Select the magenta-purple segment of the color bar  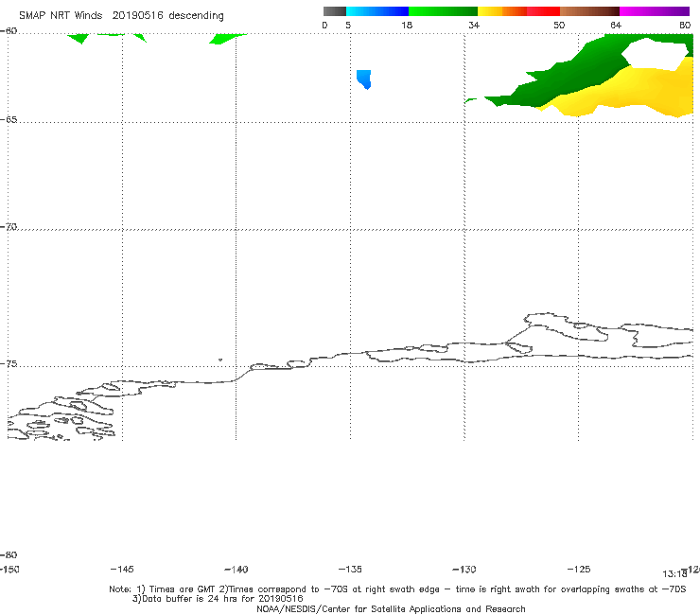pos(655,11)
